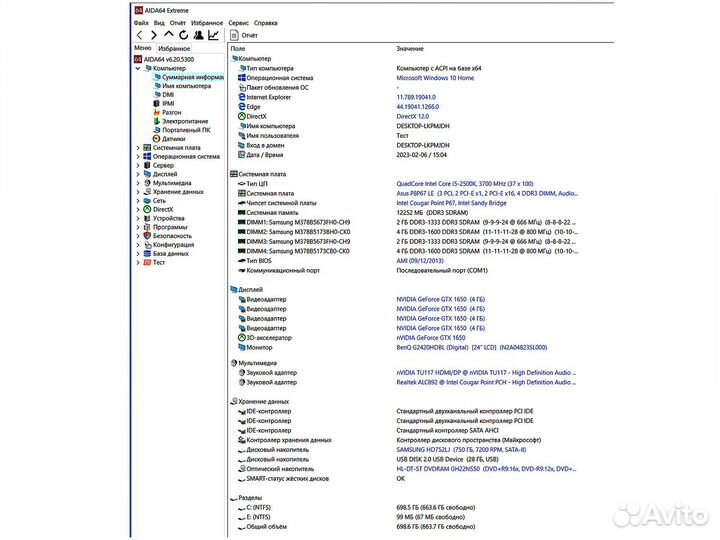This screenshot has height=540, width=720.
Task: Expand the Тест tree node
Action: (x=138, y=263)
